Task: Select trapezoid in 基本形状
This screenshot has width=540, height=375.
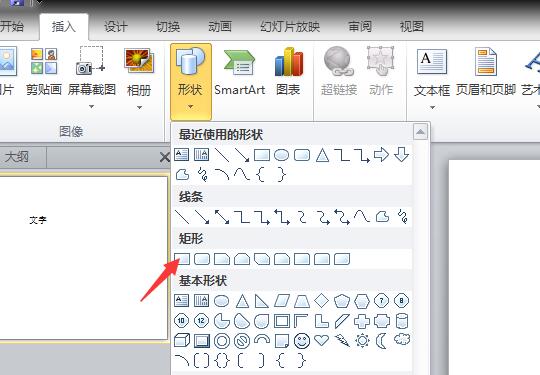Action: [x=302, y=301]
